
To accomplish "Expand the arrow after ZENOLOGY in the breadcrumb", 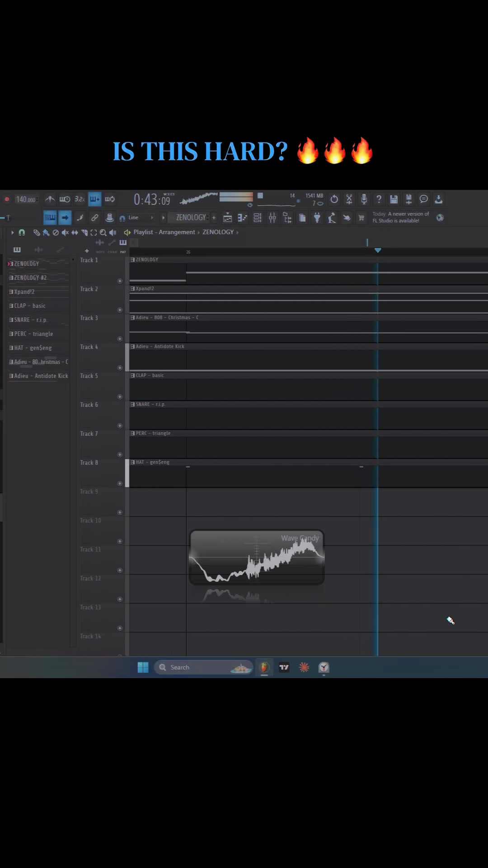I will click(238, 232).
